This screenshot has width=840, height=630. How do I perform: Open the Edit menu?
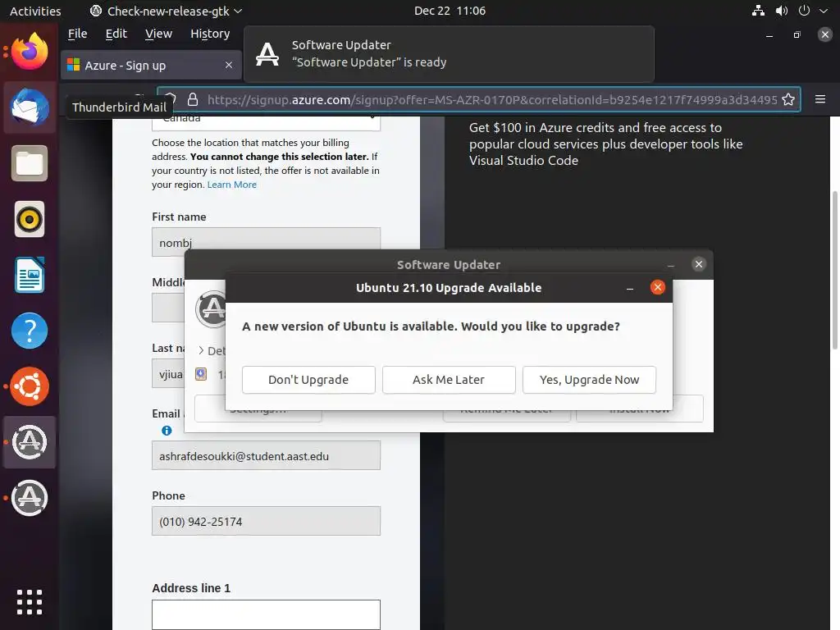pyautogui.click(x=116, y=34)
